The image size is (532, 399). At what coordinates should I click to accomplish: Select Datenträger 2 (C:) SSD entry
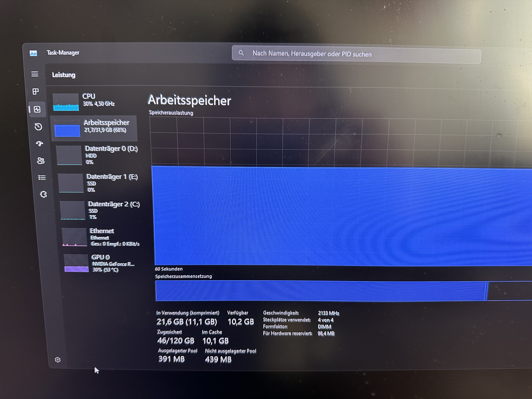point(100,210)
